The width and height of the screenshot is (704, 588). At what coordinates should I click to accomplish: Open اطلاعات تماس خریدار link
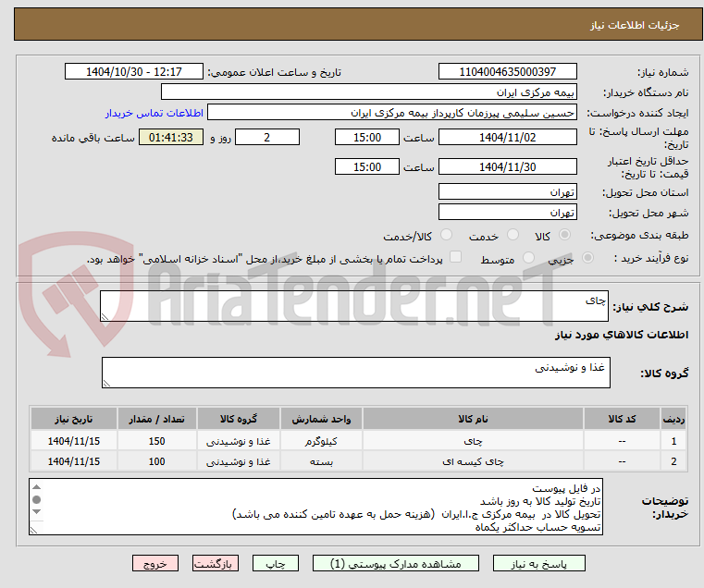click(x=154, y=113)
